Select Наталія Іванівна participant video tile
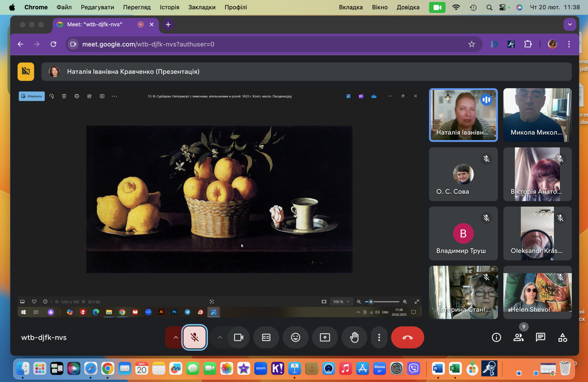 (463, 115)
